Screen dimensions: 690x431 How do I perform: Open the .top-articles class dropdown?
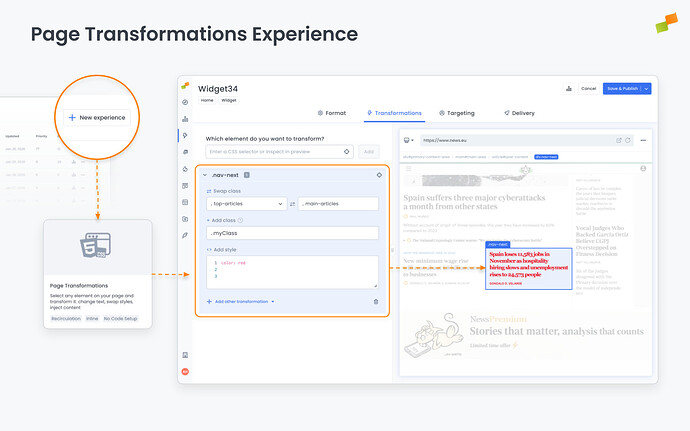[246, 204]
